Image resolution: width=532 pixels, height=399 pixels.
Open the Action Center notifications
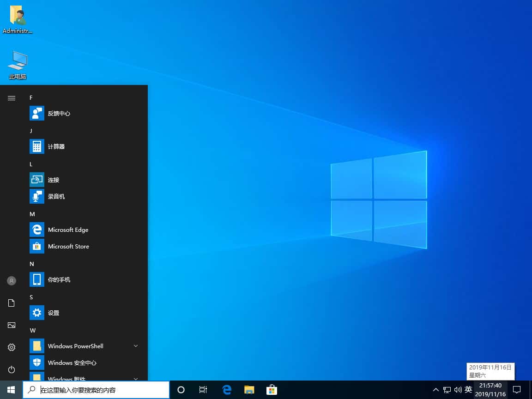(517, 390)
